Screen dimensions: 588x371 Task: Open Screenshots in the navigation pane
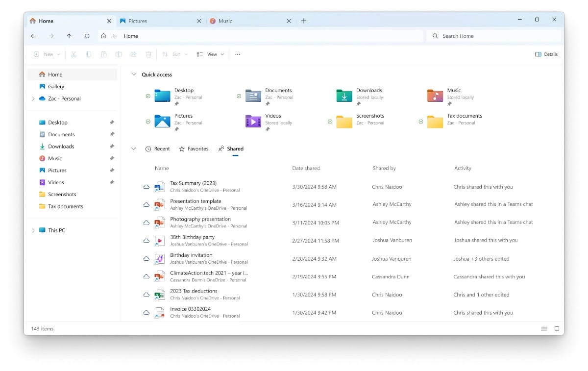(x=73, y=194)
